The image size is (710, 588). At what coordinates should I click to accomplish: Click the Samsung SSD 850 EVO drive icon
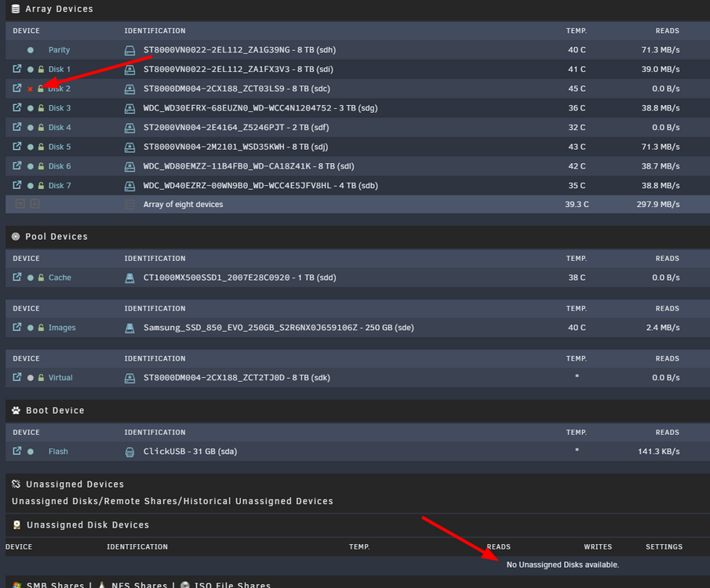pyautogui.click(x=130, y=328)
